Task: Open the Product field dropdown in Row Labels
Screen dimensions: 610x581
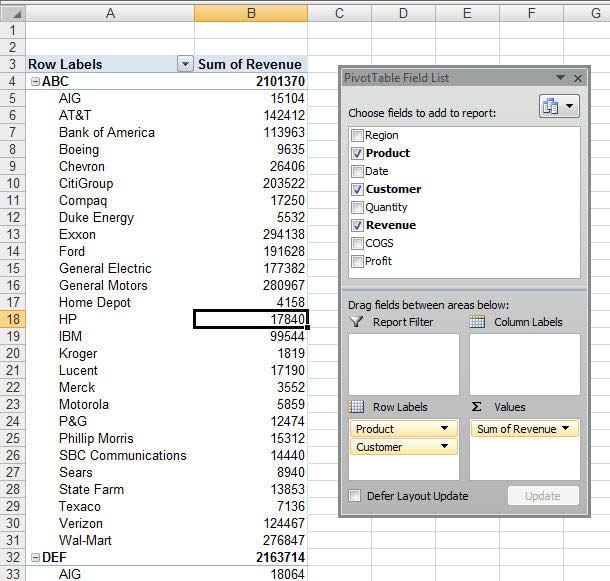Action: click(444, 429)
